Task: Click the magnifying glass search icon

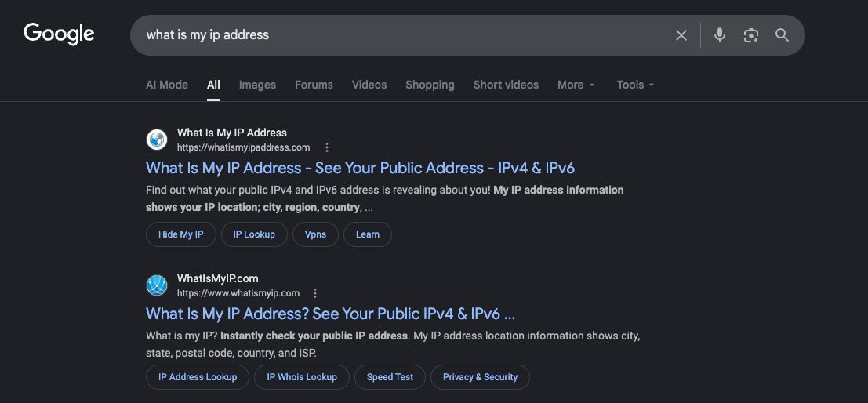Action: tap(782, 35)
